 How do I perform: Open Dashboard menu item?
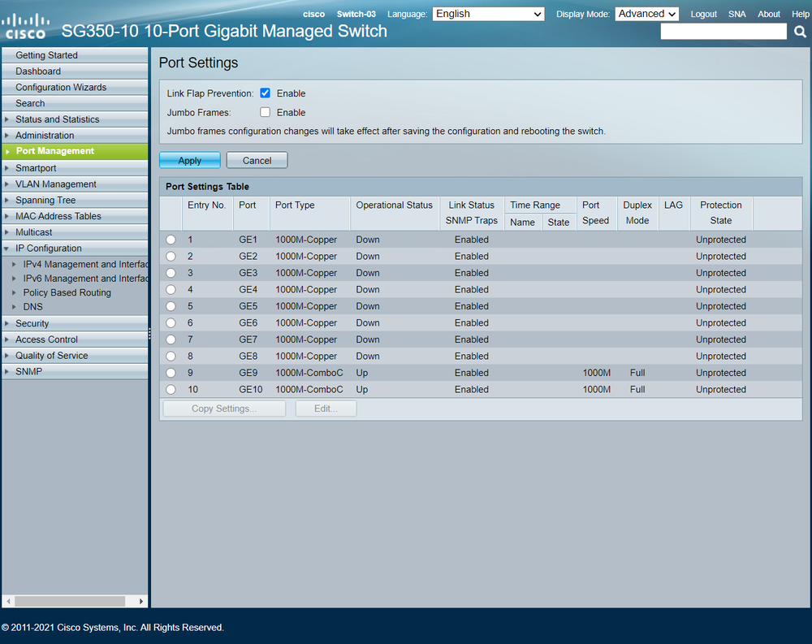75,71
